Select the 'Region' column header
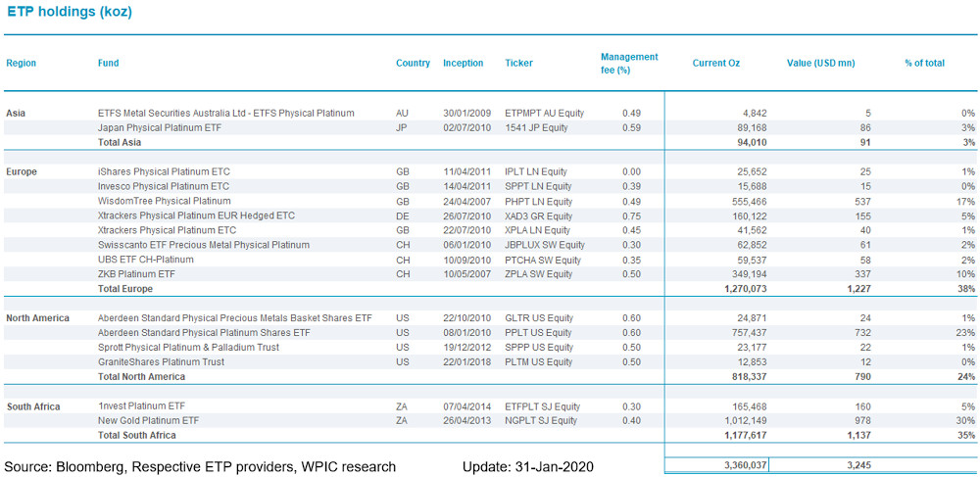 [22, 63]
